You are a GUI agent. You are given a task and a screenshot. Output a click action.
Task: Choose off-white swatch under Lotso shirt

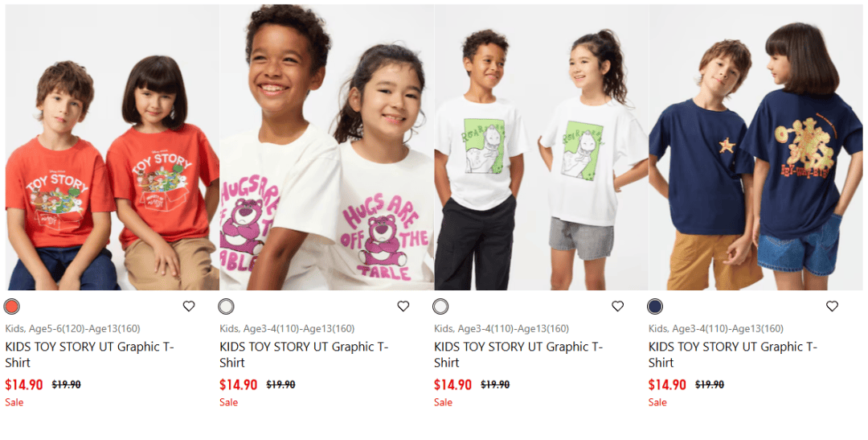point(226,306)
